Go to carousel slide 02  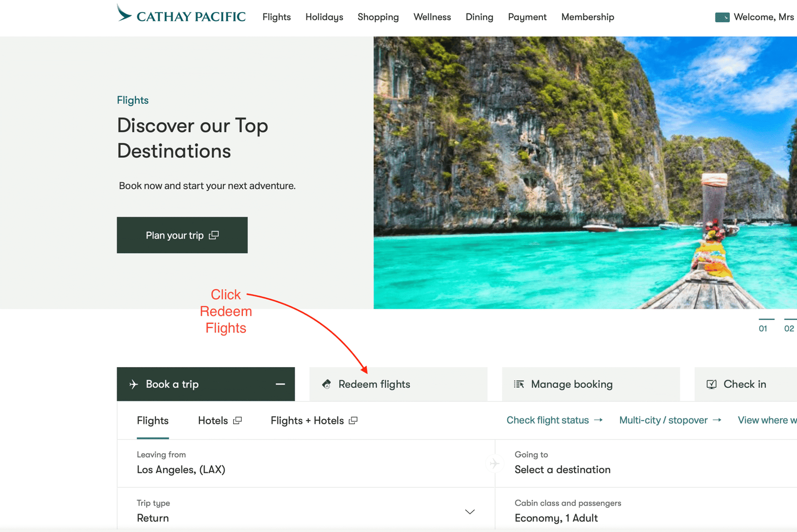[789, 328]
